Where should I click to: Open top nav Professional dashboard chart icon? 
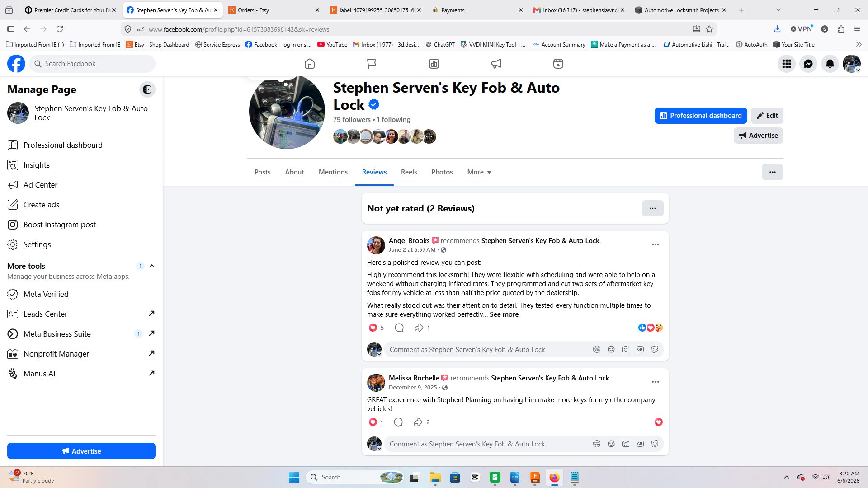coord(434,64)
